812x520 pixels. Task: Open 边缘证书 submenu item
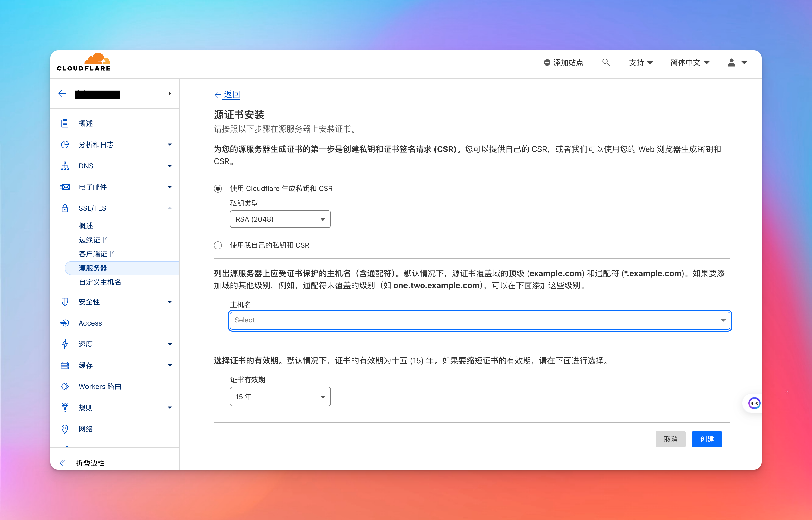click(93, 240)
